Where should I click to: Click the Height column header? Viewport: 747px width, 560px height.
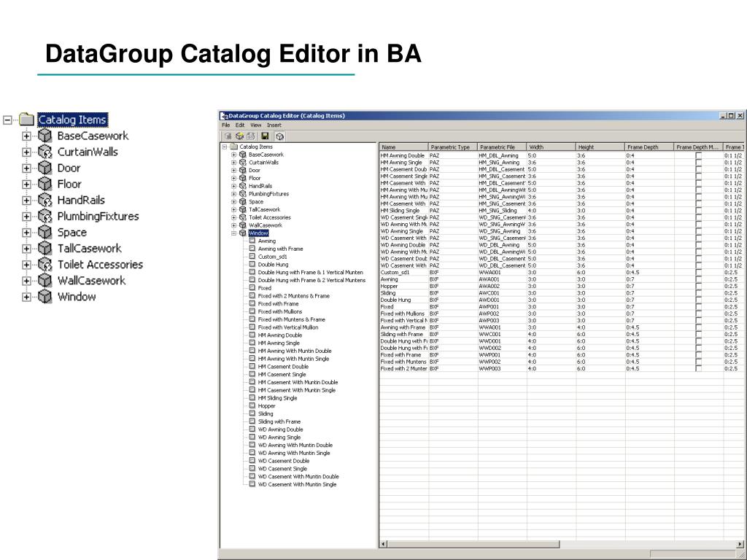(600, 147)
